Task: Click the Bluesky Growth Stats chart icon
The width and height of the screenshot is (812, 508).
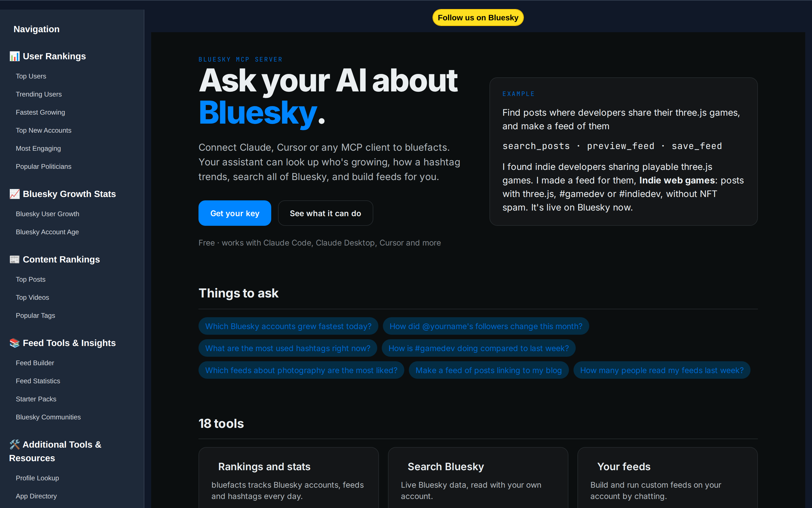Action: click(x=14, y=194)
